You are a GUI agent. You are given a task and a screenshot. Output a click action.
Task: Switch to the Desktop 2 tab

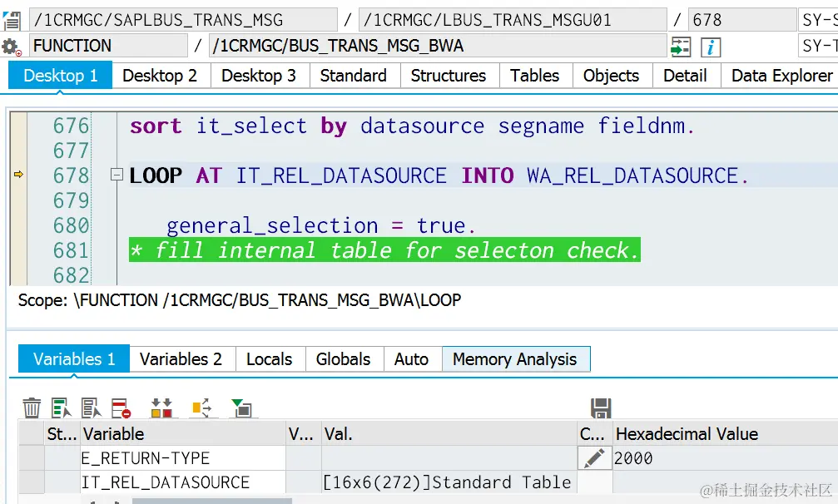[160, 76]
